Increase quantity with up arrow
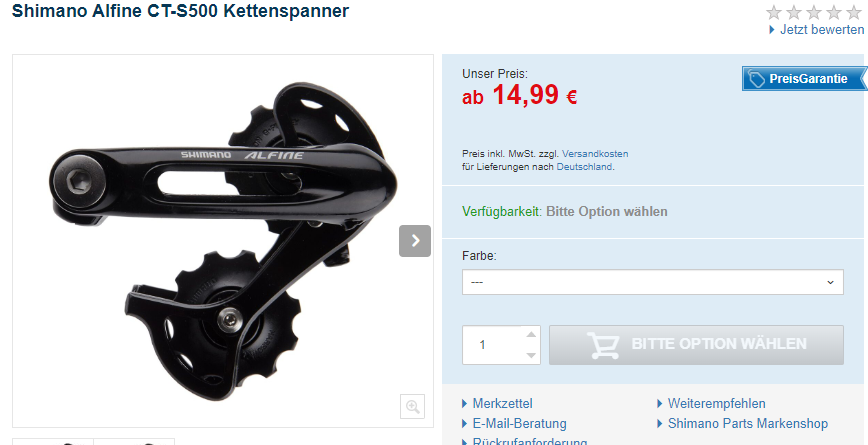 point(531,334)
